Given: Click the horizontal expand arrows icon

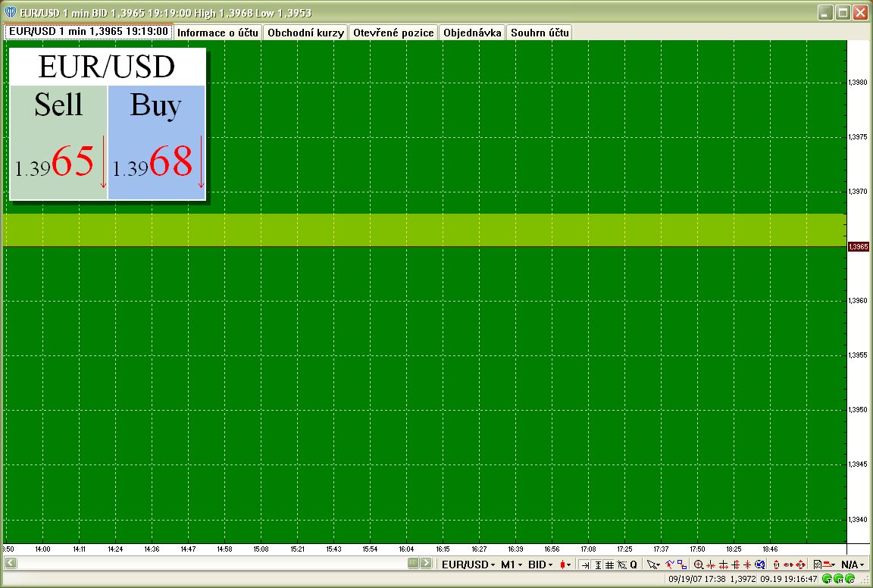Looking at the screenshot, I should [724, 565].
